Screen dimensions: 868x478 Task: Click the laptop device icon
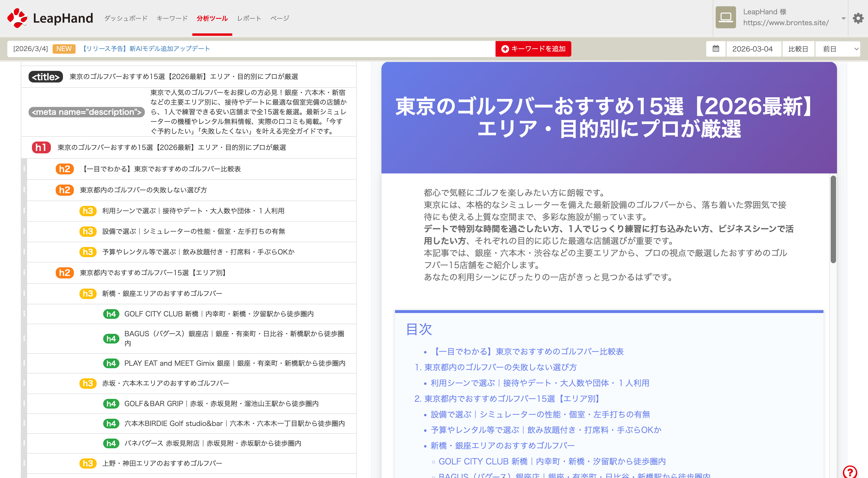[x=725, y=17]
